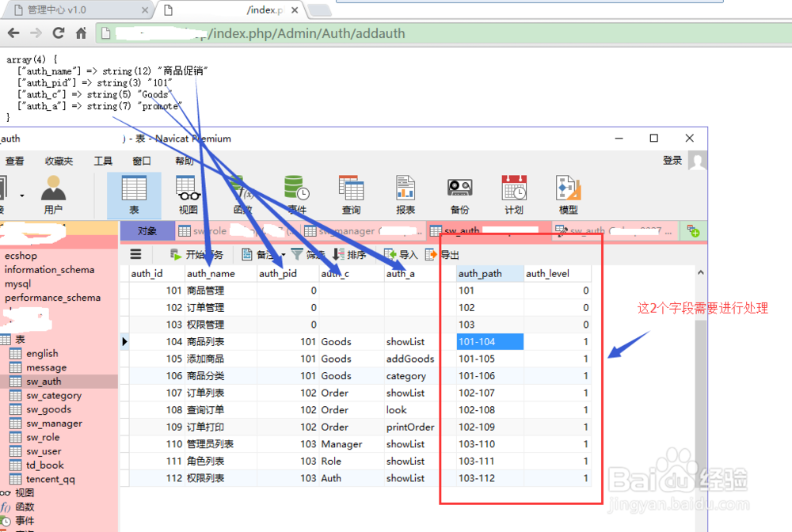Select tencent_qq table in sidebar
Viewport: 792px width, 532px height.
[50, 479]
